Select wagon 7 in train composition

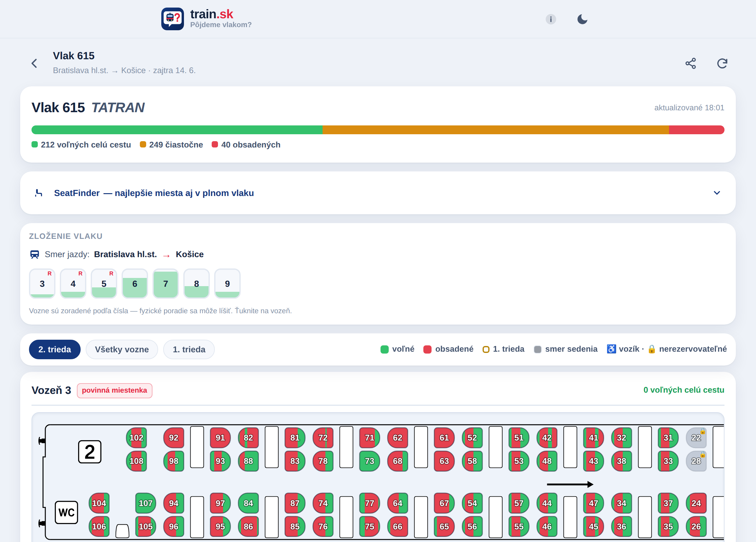coord(166,284)
